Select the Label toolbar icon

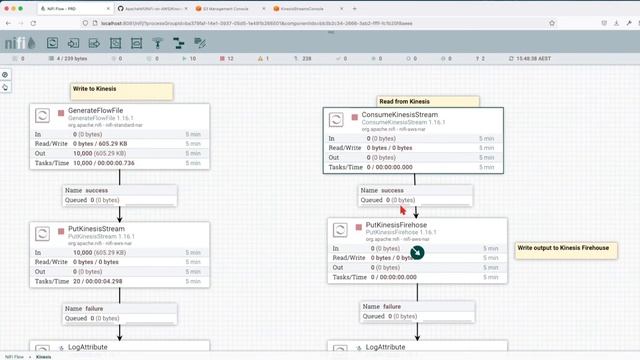click(200, 43)
